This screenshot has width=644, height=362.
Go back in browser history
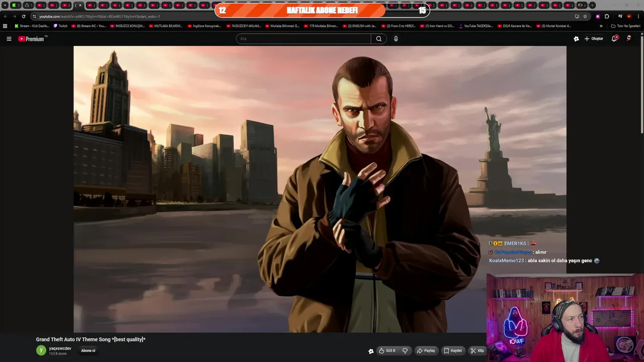click(6, 16)
